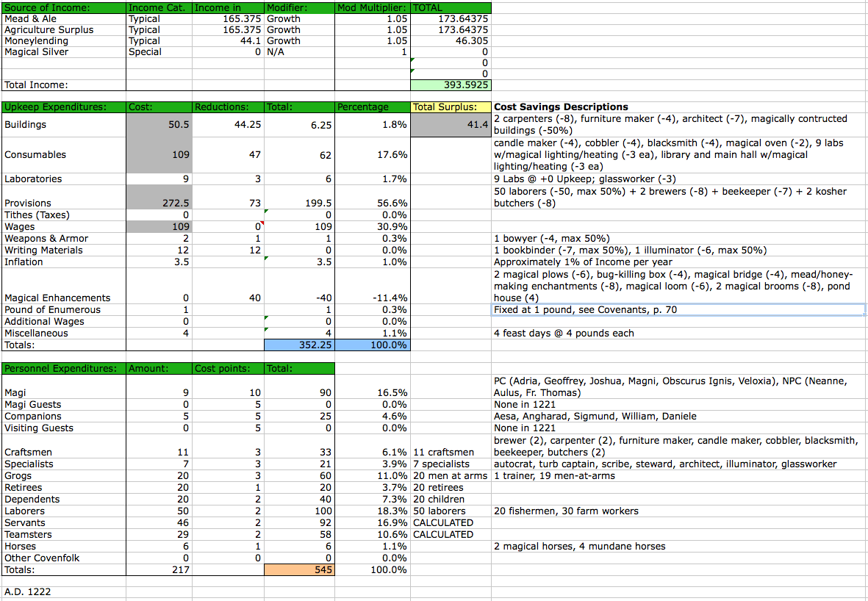868x601 pixels.
Task: Click the "Fixed at 1 pound, see Covenants" cell
Action: [678, 310]
